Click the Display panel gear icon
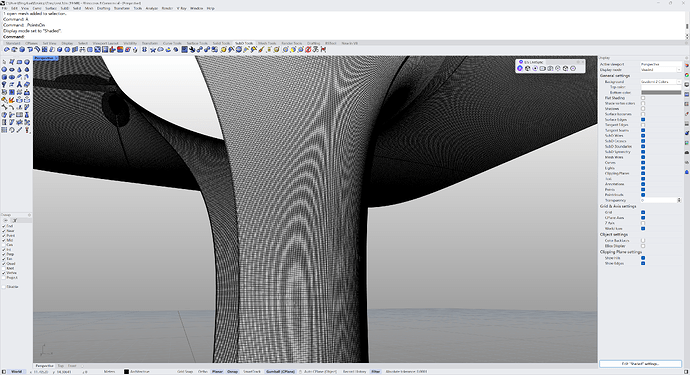The image size is (690, 375). pos(686,58)
